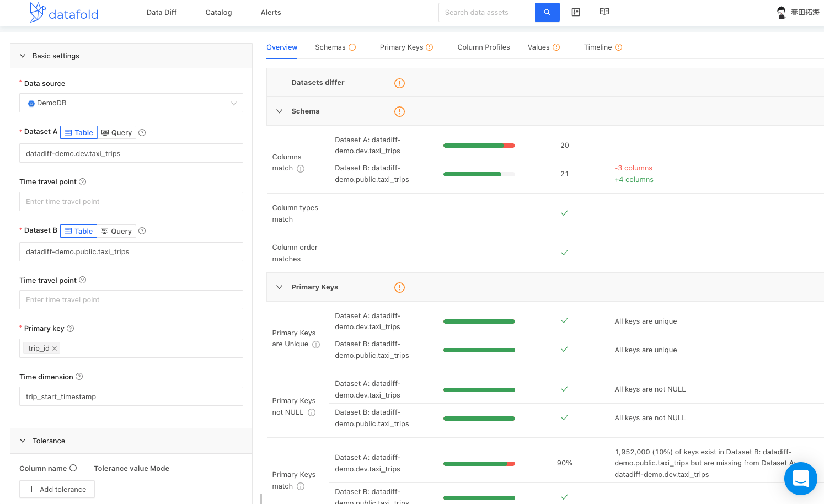Open the datafold logo home page

pyautogui.click(x=63, y=12)
